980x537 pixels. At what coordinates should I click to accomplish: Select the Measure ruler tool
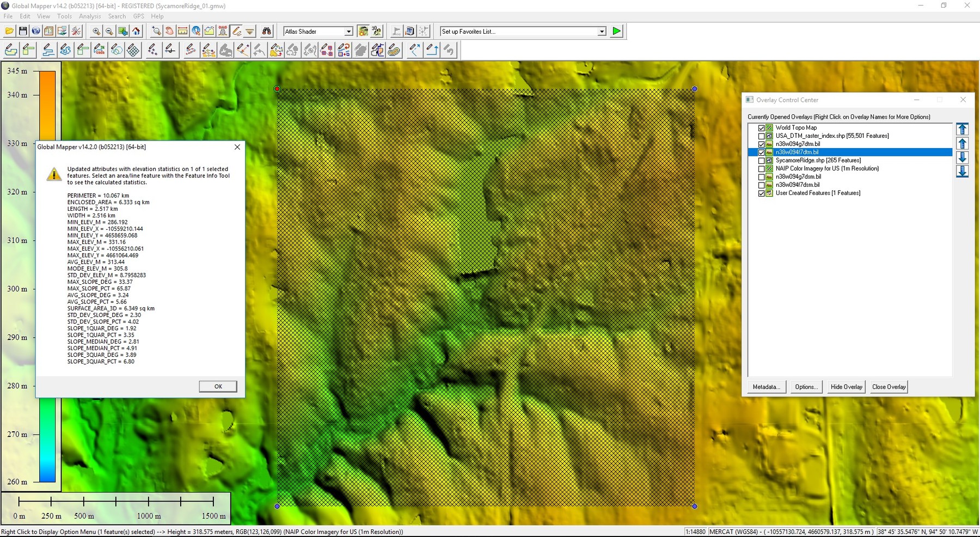[x=182, y=31]
